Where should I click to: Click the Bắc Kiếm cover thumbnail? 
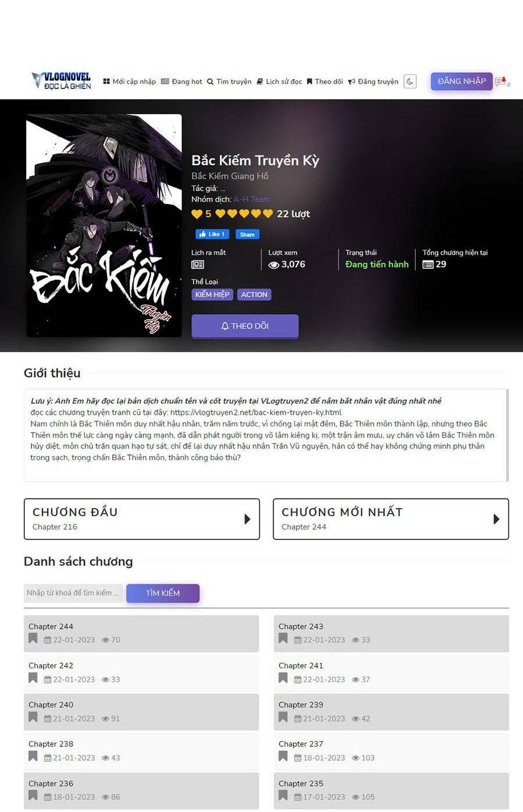click(104, 226)
